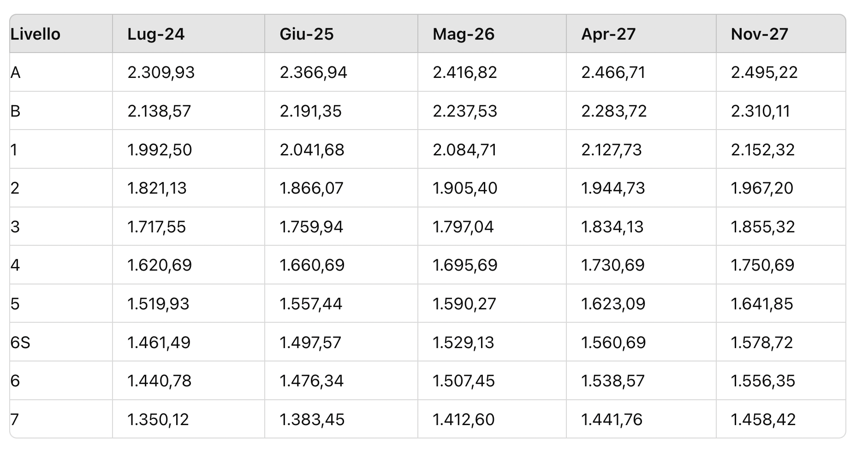868x450 pixels.
Task: Click the Giu-25 column header
Action: coord(307,34)
